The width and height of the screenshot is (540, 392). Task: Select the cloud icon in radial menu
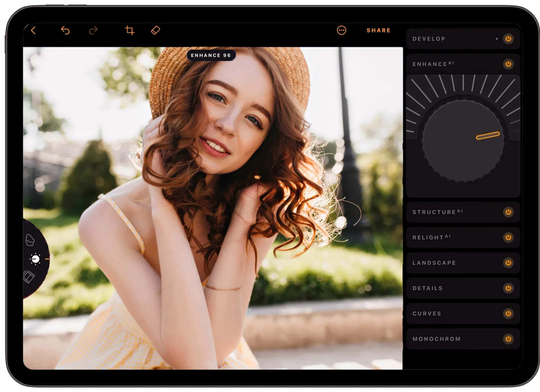click(30, 240)
